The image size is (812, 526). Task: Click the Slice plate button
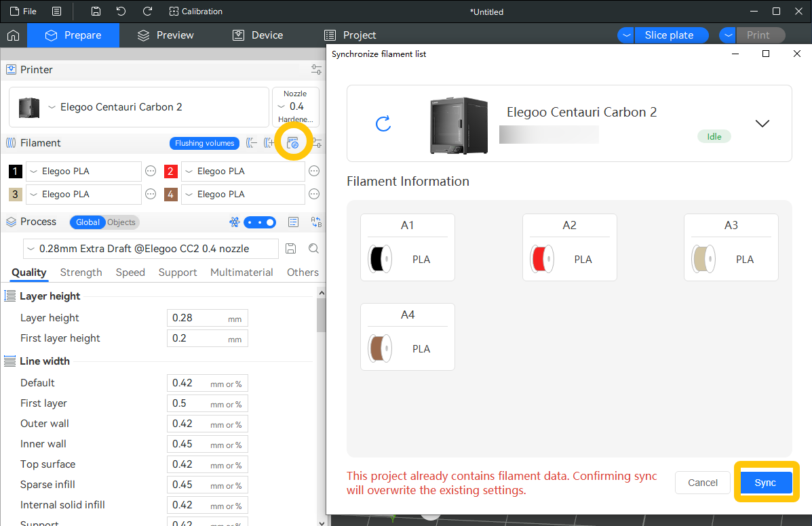(671, 35)
